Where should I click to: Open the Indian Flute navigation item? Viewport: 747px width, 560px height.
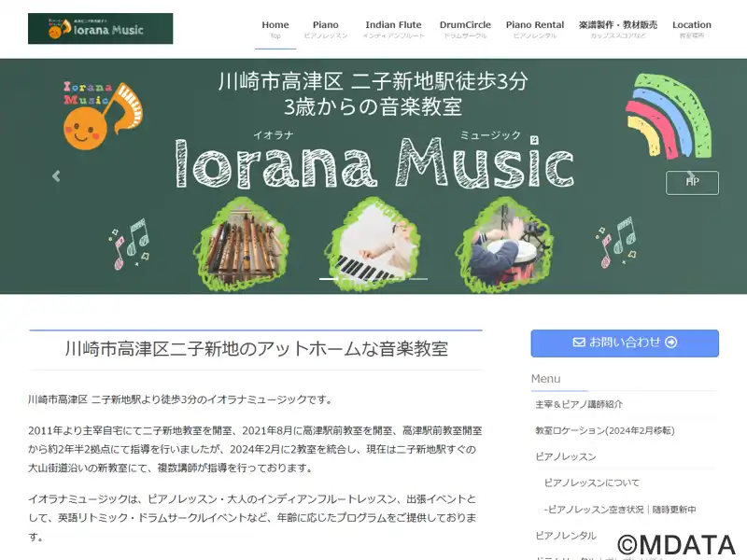click(x=393, y=29)
